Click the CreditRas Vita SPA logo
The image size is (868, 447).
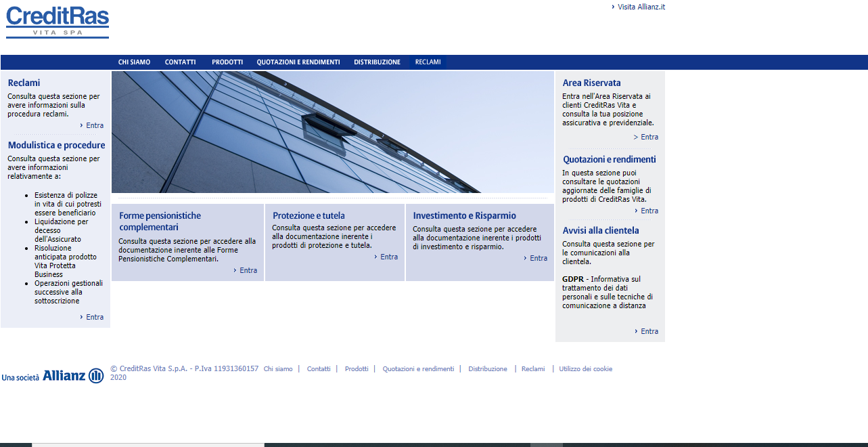click(58, 22)
